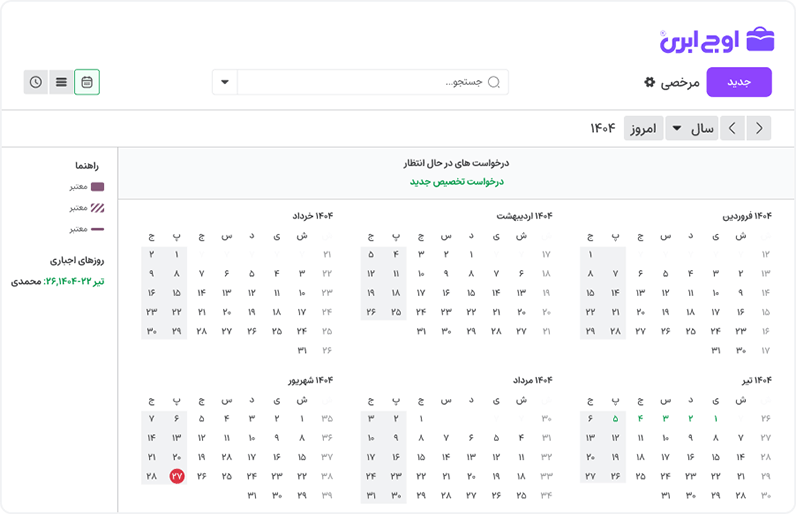Expand the search options dropdown arrow

click(224, 82)
